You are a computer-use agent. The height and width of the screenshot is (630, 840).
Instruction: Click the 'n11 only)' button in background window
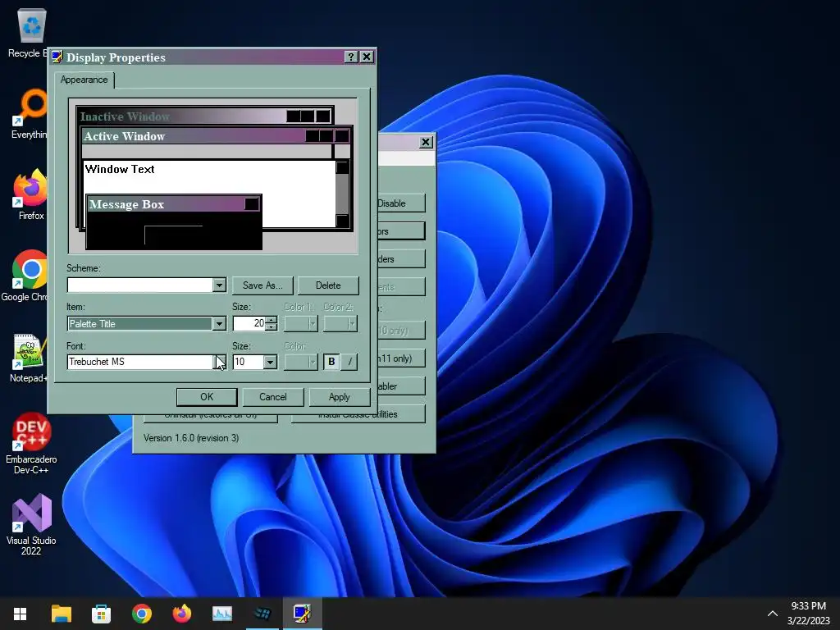click(x=401, y=358)
